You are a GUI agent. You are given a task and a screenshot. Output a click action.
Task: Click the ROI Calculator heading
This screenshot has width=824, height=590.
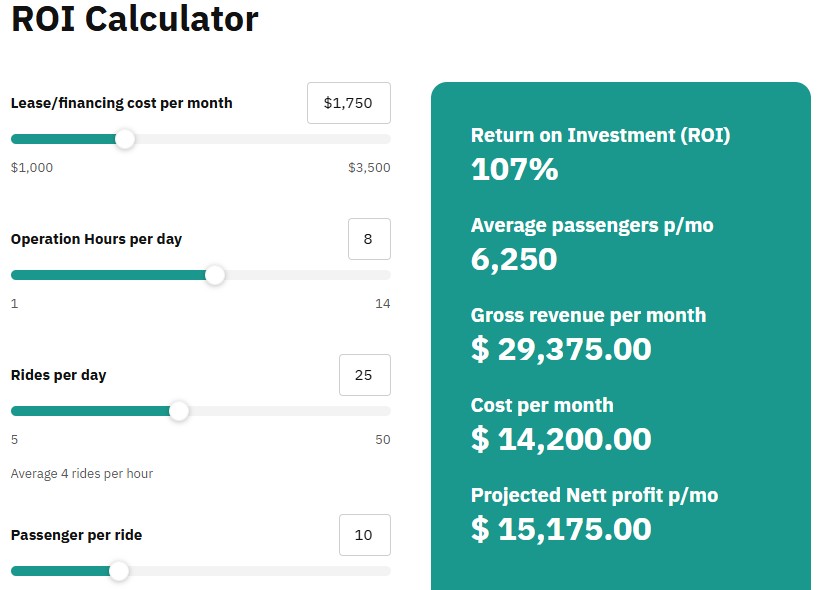134,19
